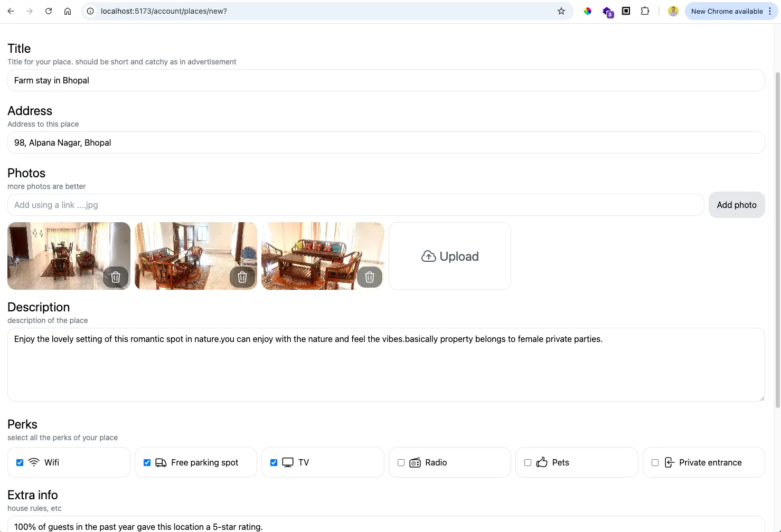
Task: Click the 'Perks' section heading
Action: coord(22,424)
